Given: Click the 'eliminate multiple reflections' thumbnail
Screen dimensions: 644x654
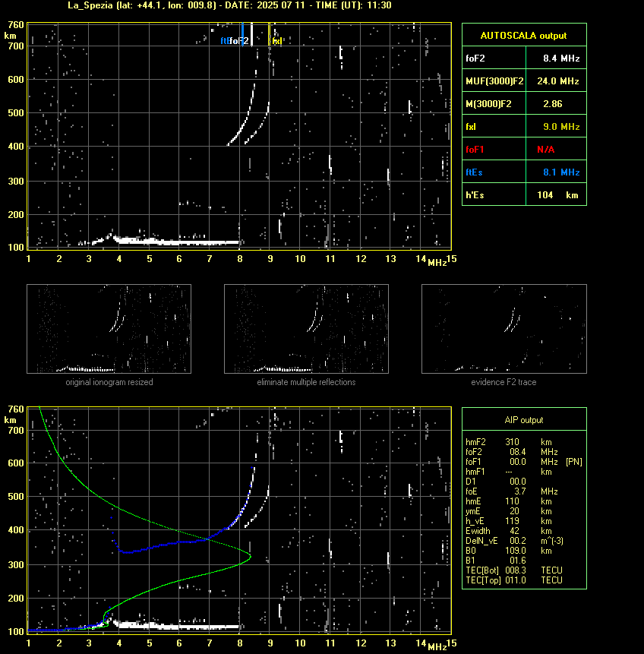Looking at the screenshot, I should [x=306, y=329].
